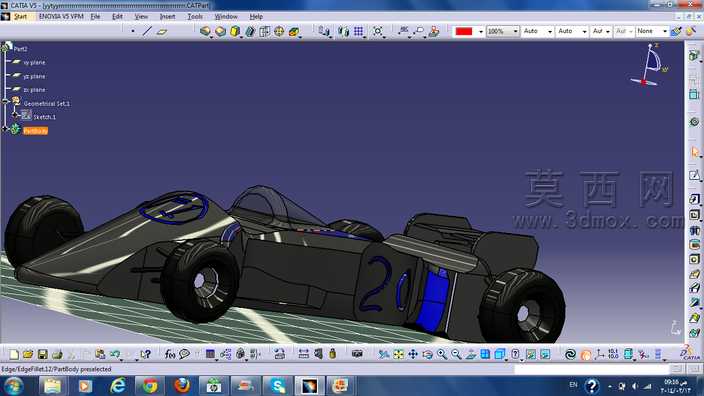Select the Pan arrows icon
704x396 pixels.
[x=413, y=354]
